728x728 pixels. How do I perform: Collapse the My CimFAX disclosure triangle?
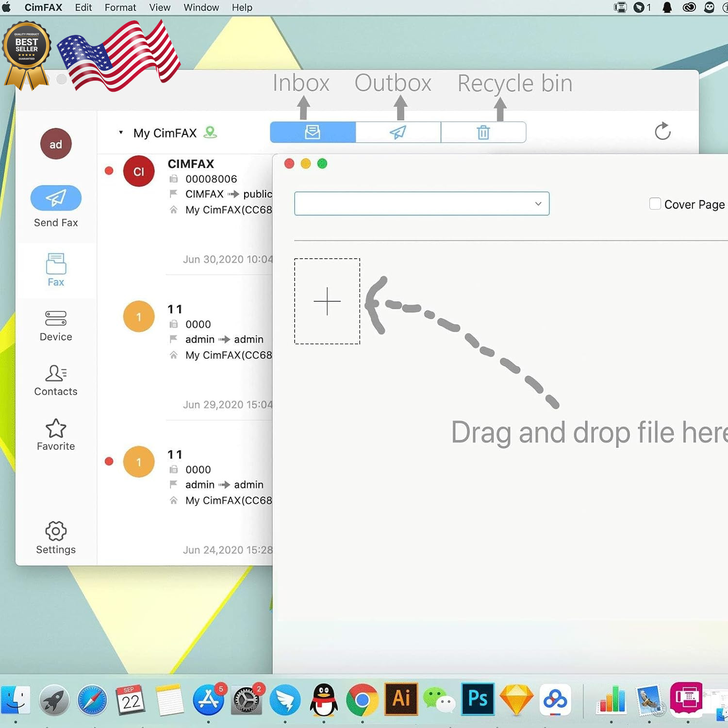[121, 132]
